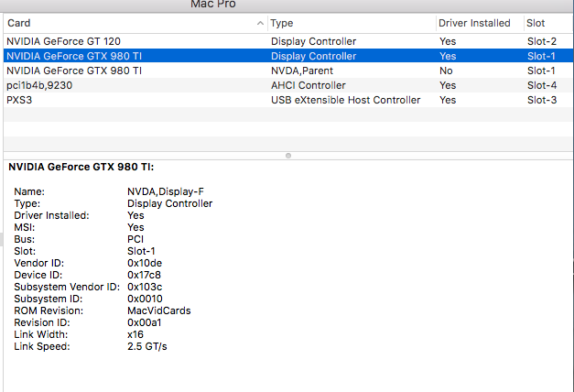Select GTX 980 TI Display Controller row
Image resolution: width=574 pixels, height=392 pixels.
[x=288, y=56]
